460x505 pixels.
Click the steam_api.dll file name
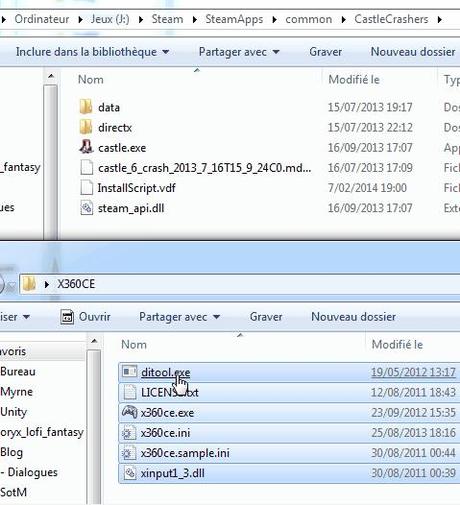point(131,208)
